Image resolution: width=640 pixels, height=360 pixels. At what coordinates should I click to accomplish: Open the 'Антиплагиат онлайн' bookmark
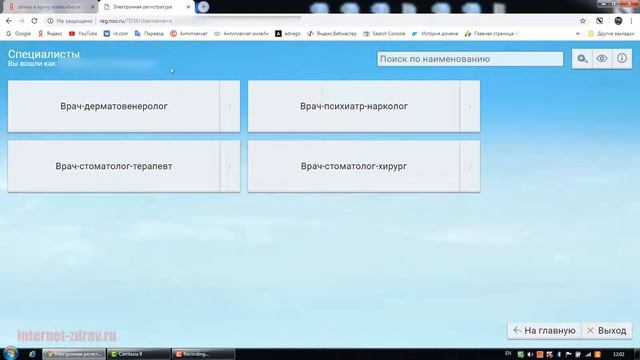click(x=242, y=33)
